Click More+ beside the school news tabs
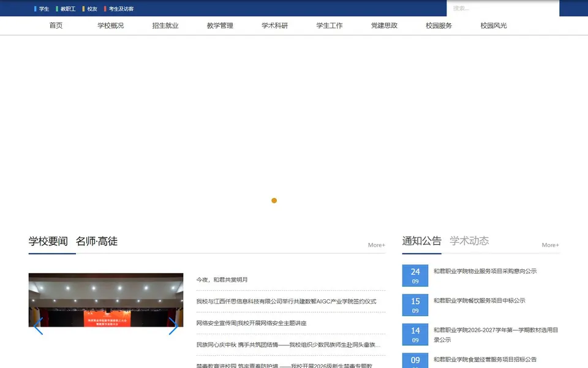This screenshot has height=368, width=588. (377, 245)
